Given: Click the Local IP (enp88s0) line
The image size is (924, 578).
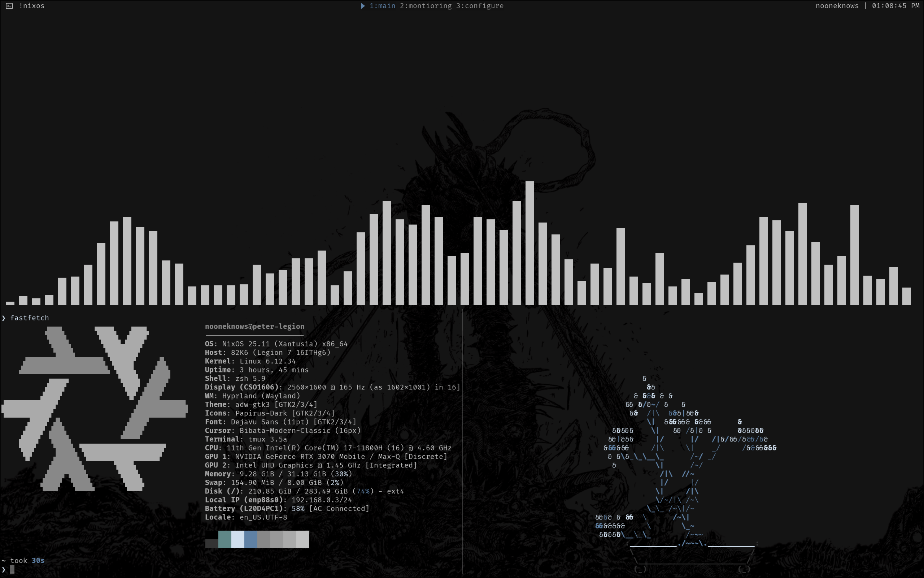Looking at the screenshot, I should 278,500.
